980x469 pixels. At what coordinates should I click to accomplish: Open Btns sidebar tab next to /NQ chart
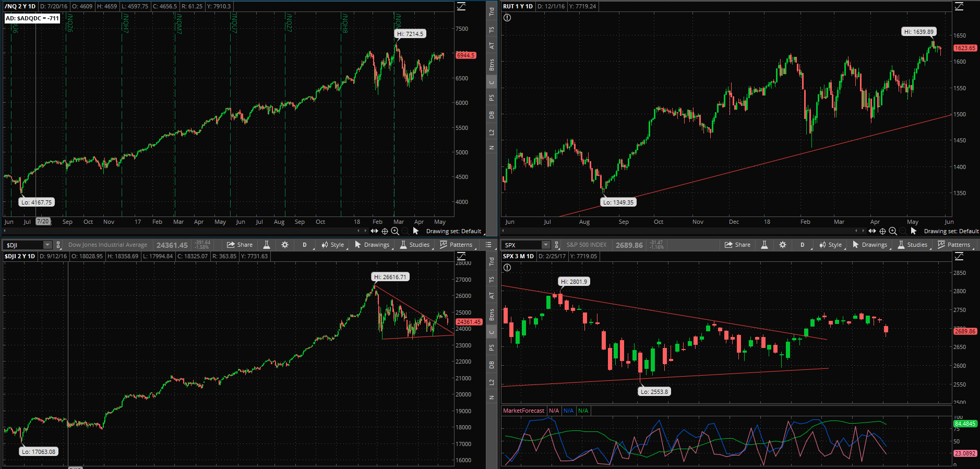tap(492, 65)
